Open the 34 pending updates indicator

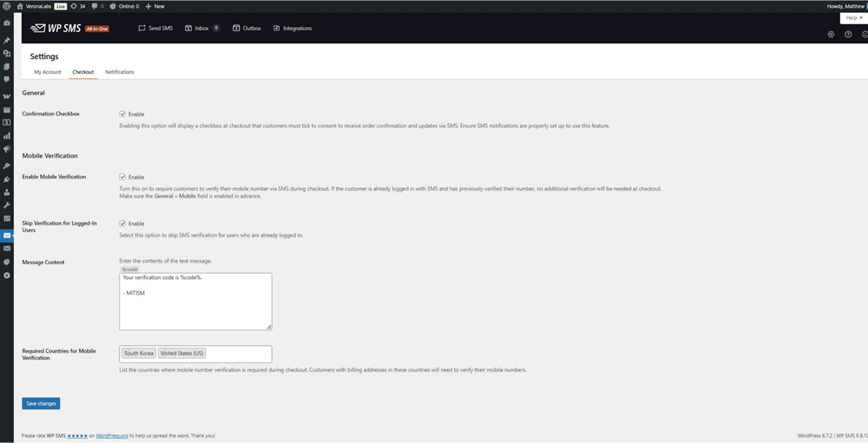78,6
